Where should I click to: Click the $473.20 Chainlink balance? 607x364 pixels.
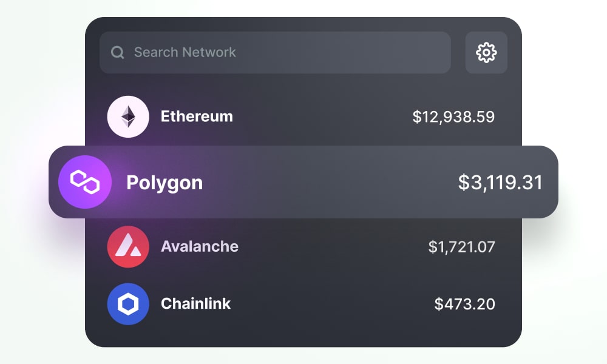466,304
